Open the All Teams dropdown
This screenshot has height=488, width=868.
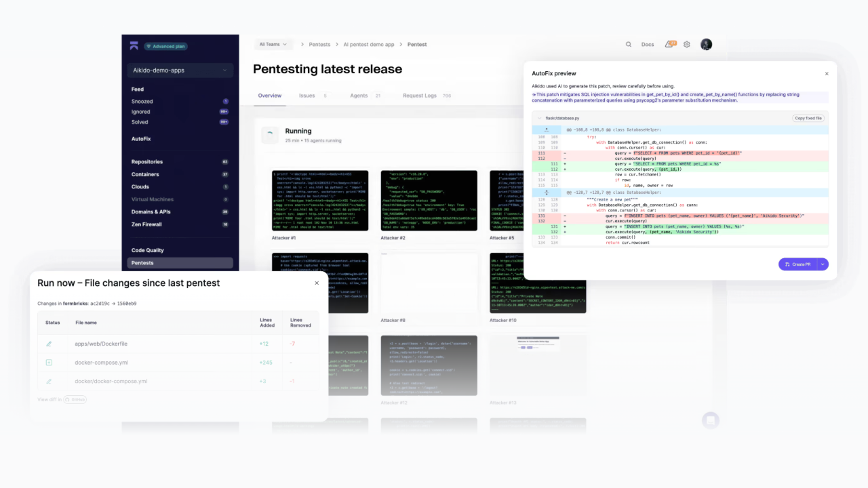coord(273,44)
